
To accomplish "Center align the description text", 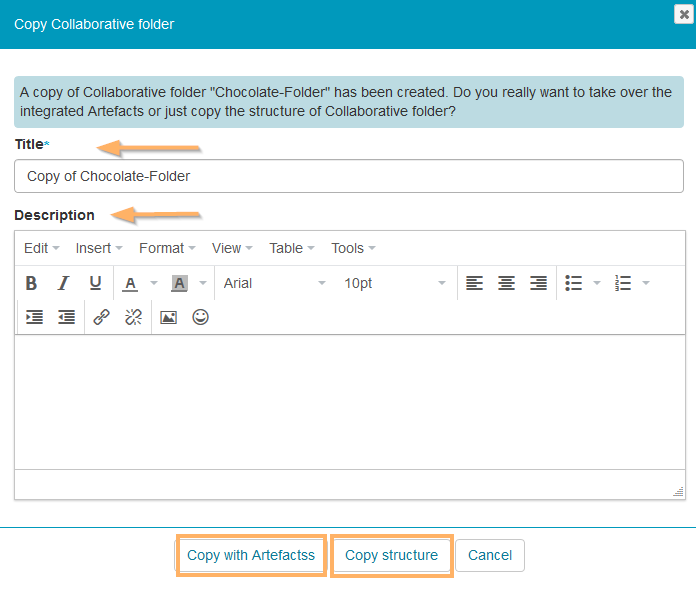I will coord(507,283).
